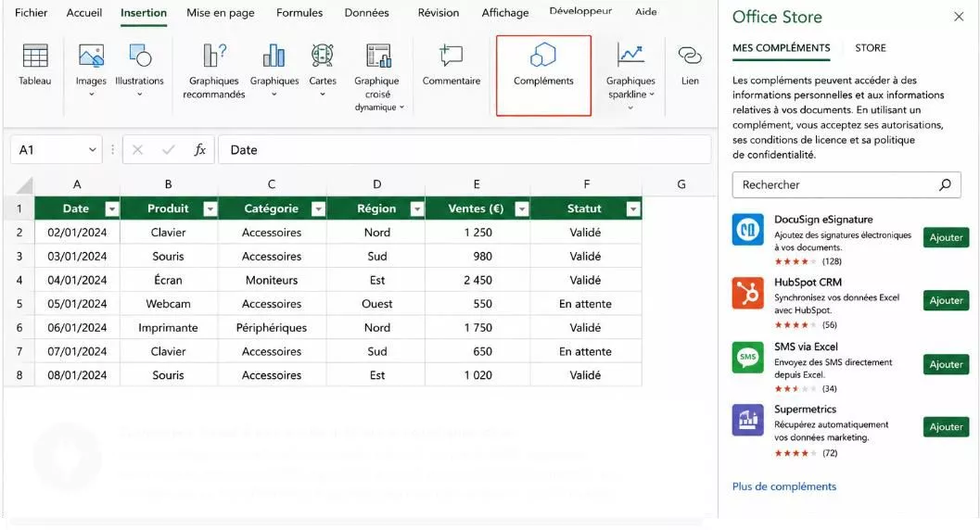Switch to the Révision tab

(x=439, y=12)
